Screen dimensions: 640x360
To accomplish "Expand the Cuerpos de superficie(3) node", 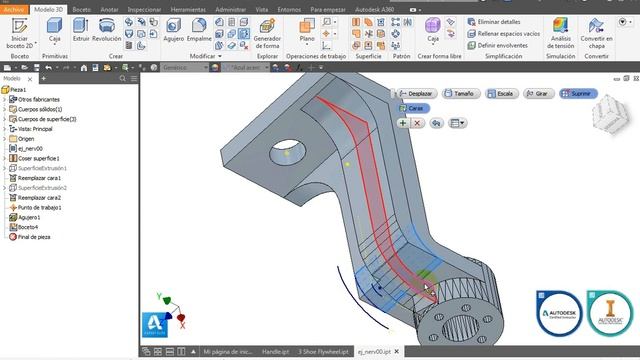I will (x=4, y=119).
